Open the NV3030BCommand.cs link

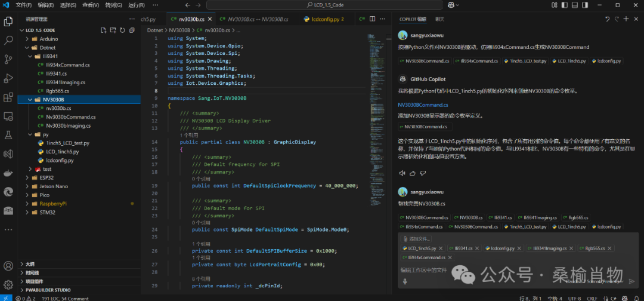point(423,105)
